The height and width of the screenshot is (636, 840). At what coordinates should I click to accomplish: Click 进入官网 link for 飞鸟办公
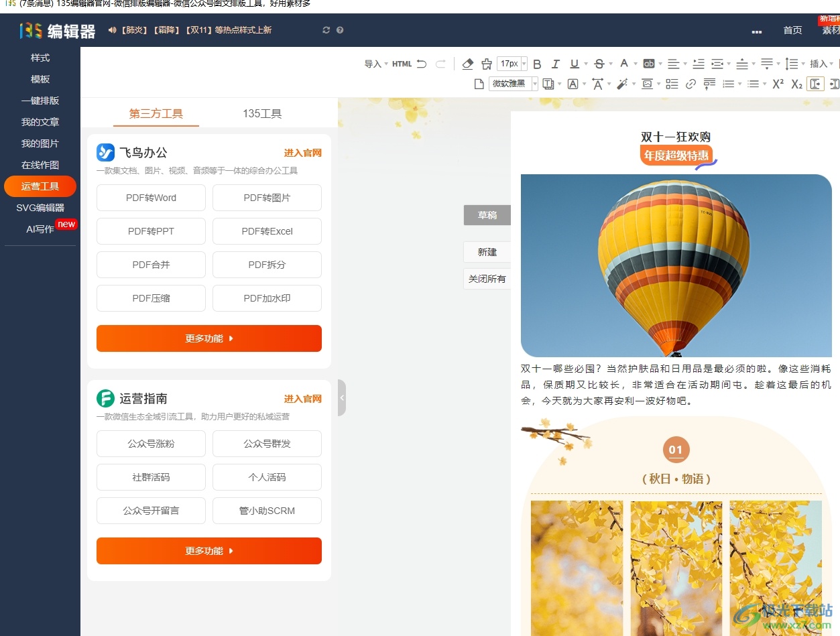point(302,153)
